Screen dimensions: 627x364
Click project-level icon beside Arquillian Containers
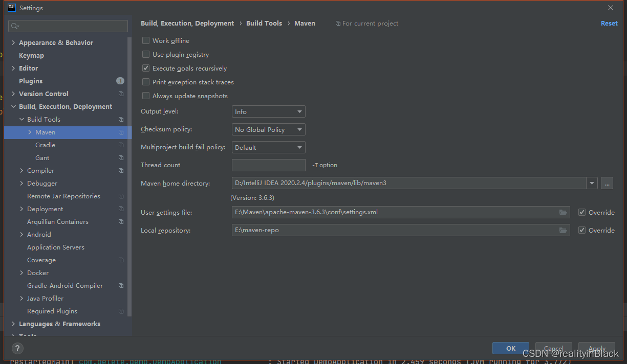tap(121, 222)
